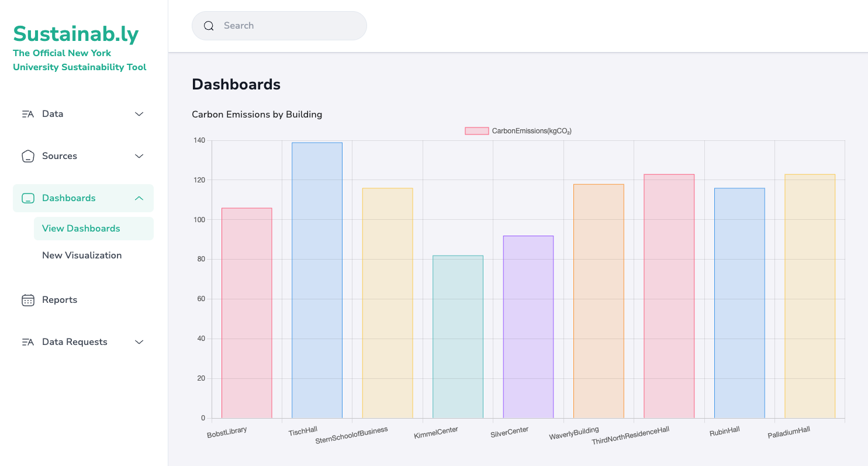Viewport: 868px width, 466px height.
Task: Click the Official New York University subtitle
Action: pos(79,60)
